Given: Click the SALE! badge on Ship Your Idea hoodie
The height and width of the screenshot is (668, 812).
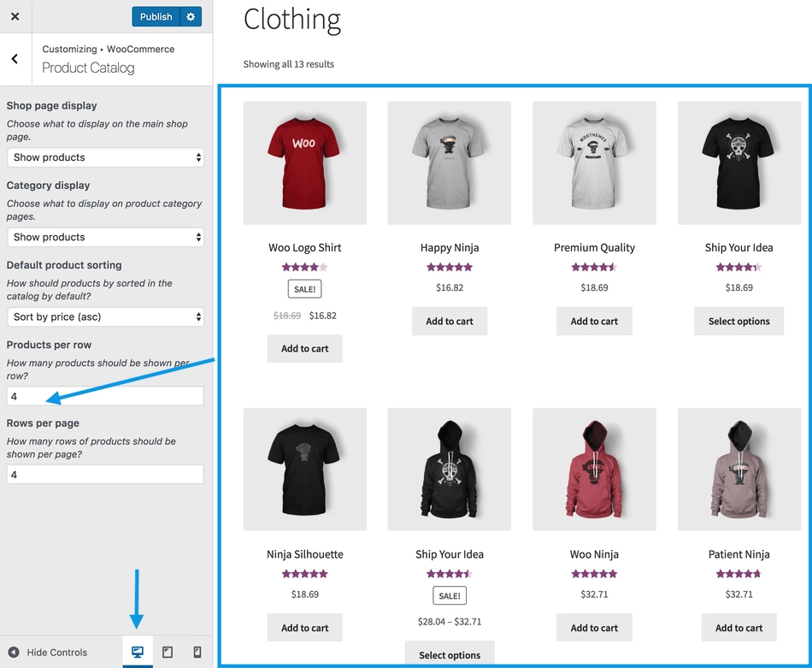Looking at the screenshot, I should (450, 595).
